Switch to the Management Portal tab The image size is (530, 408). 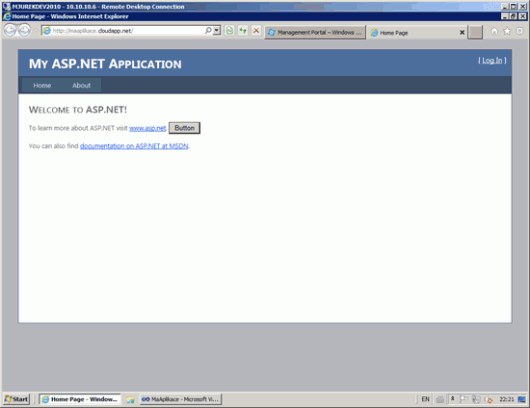315,32
